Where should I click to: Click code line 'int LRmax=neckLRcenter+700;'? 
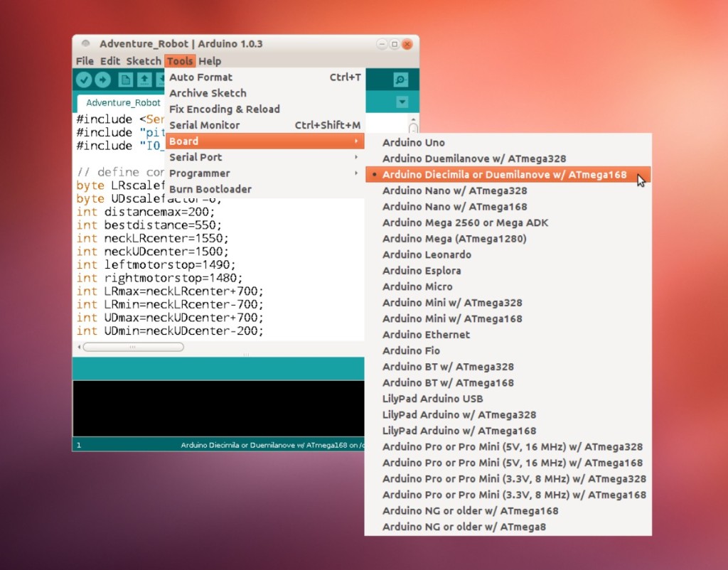pyautogui.click(x=170, y=291)
